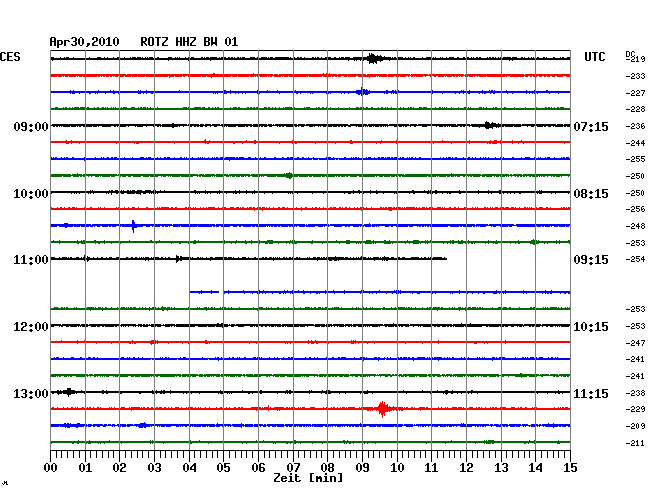Screen dimensions: 650x494
Task: Select the 11:15 UTC time label
Action: point(591,393)
